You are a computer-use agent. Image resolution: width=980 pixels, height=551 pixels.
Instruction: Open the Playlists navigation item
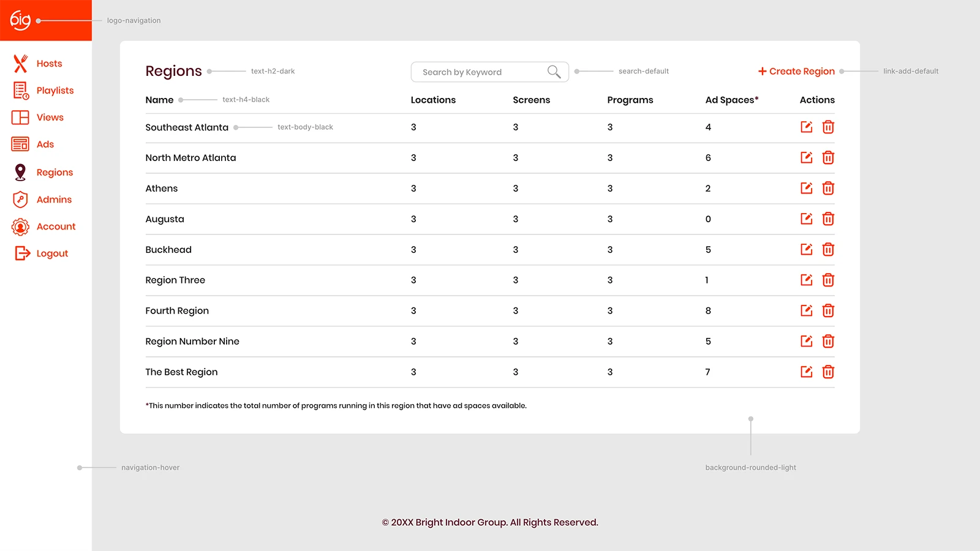[55, 91]
